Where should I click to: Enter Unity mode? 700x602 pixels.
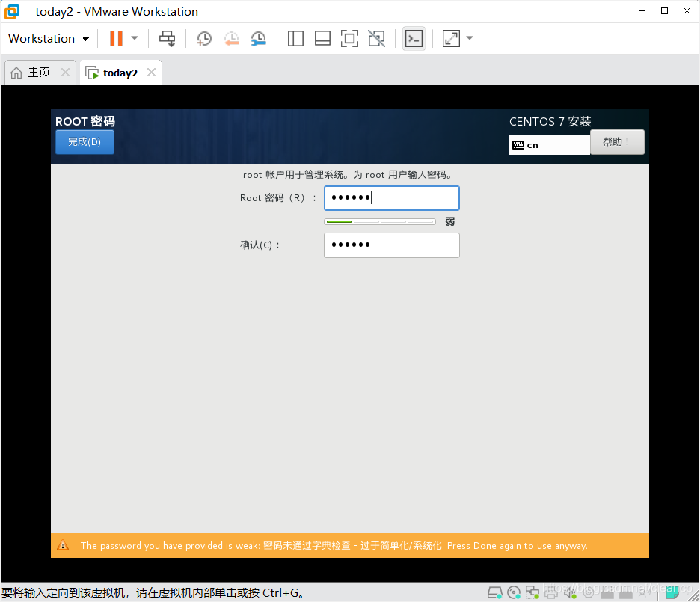(377, 38)
